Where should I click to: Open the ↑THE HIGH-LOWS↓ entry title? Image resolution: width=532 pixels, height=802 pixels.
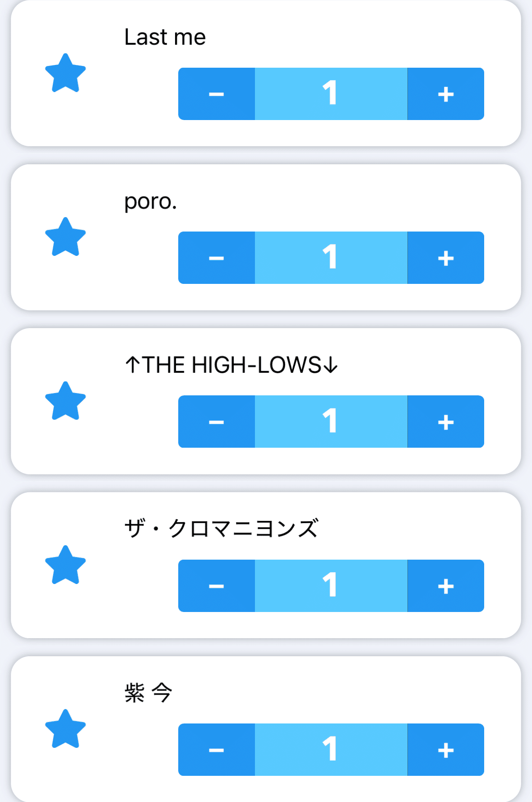[231, 365]
